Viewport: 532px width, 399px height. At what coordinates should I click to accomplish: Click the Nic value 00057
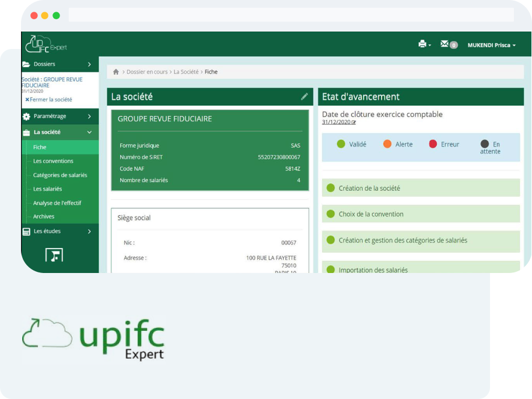coord(289,243)
